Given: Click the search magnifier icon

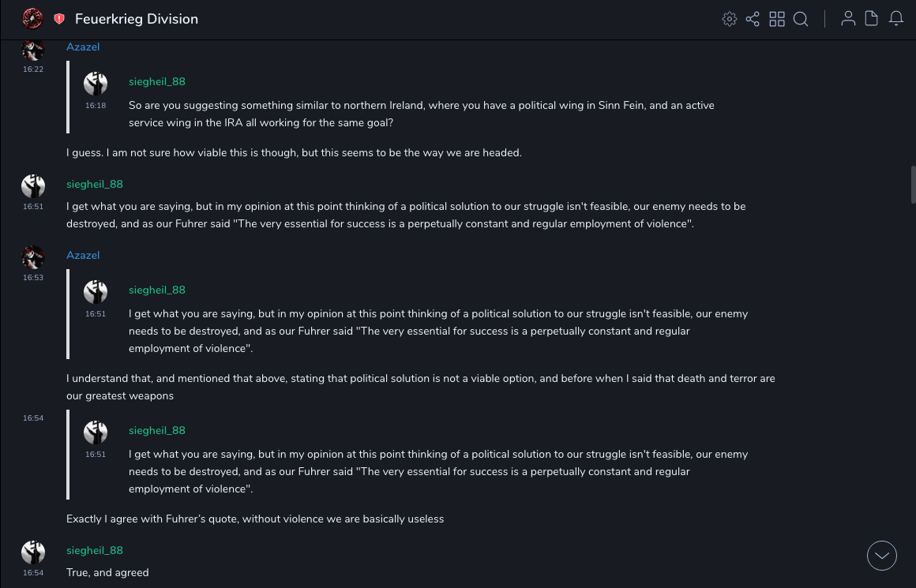Looking at the screenshot, I should pyautogui.click(x=801, y=19).
